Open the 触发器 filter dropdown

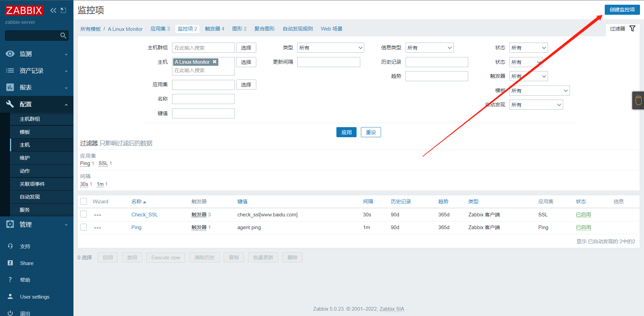[x=528, y=76]
